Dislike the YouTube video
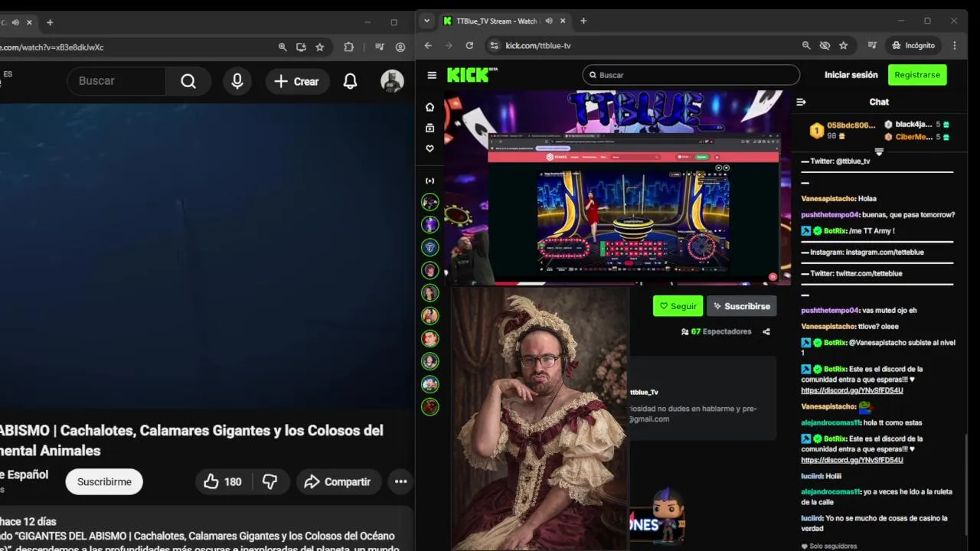980x551 pixels. pyautogui.click(x=269, y=481)
